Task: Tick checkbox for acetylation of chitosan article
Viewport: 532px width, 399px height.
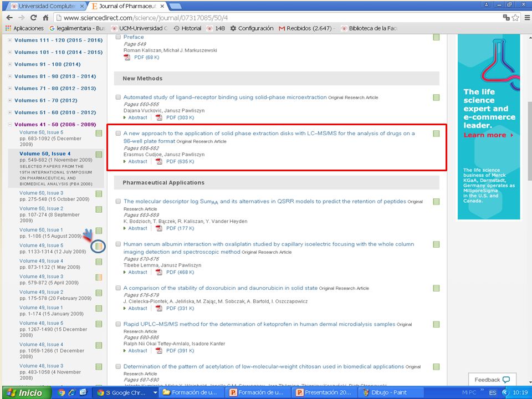Action: (x=118, y=366)
